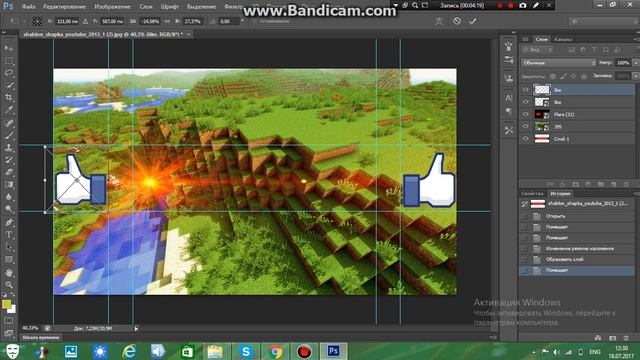Select the Eyedropper tool
The height and width of the screenshot is (360, 640).
pos(9,110)
